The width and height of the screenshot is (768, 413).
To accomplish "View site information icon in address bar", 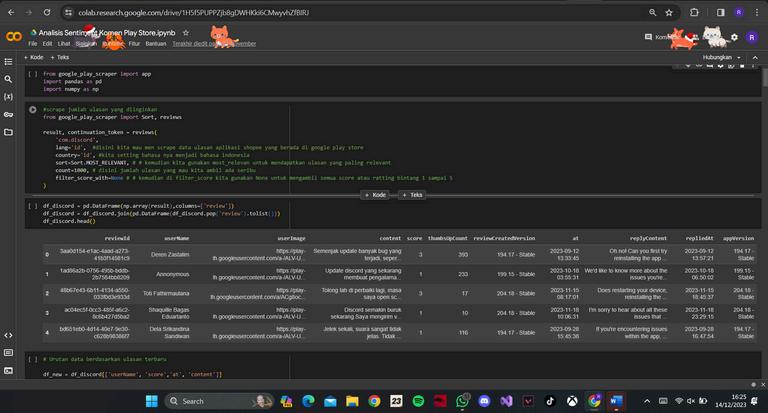I will (69, 13).
